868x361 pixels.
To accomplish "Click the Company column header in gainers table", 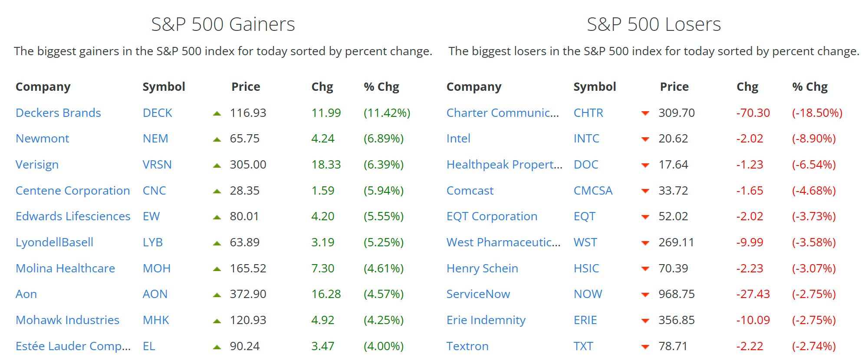I will (43, 87).
